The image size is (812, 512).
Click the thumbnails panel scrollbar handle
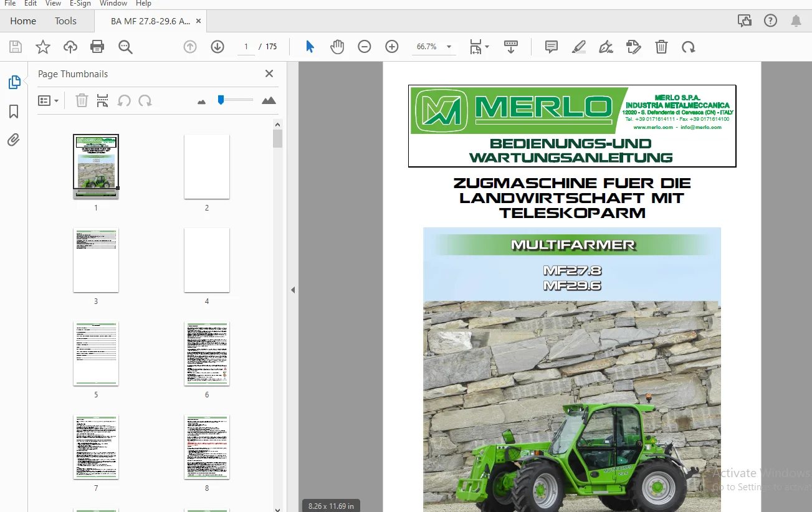pyautogui.click(x=277, y=138)
